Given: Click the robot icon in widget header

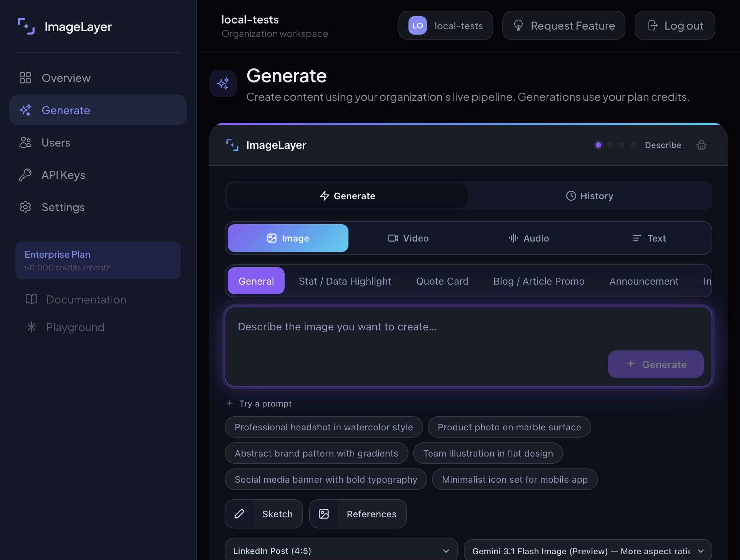Looking at the screenshot, I should (702, 145).
